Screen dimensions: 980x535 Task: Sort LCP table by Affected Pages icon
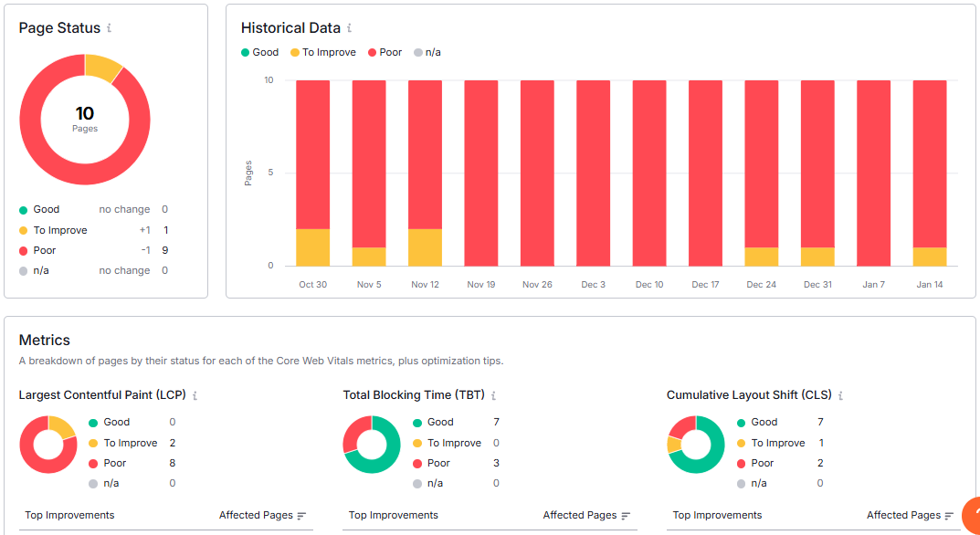(301, 516)
